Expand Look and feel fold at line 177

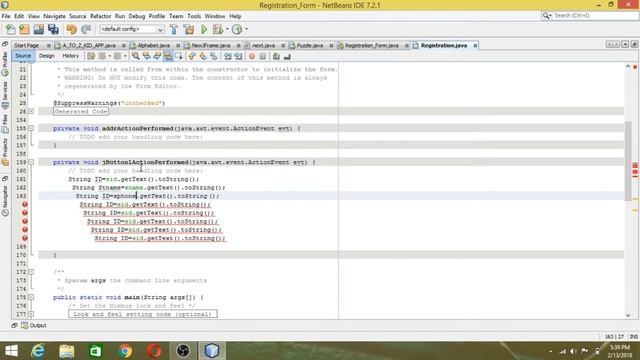[31, 314]
